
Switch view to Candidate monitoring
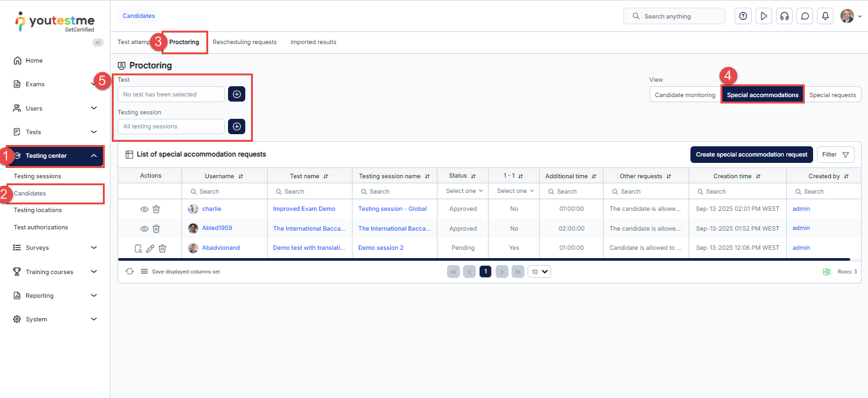tap(685, 95)
